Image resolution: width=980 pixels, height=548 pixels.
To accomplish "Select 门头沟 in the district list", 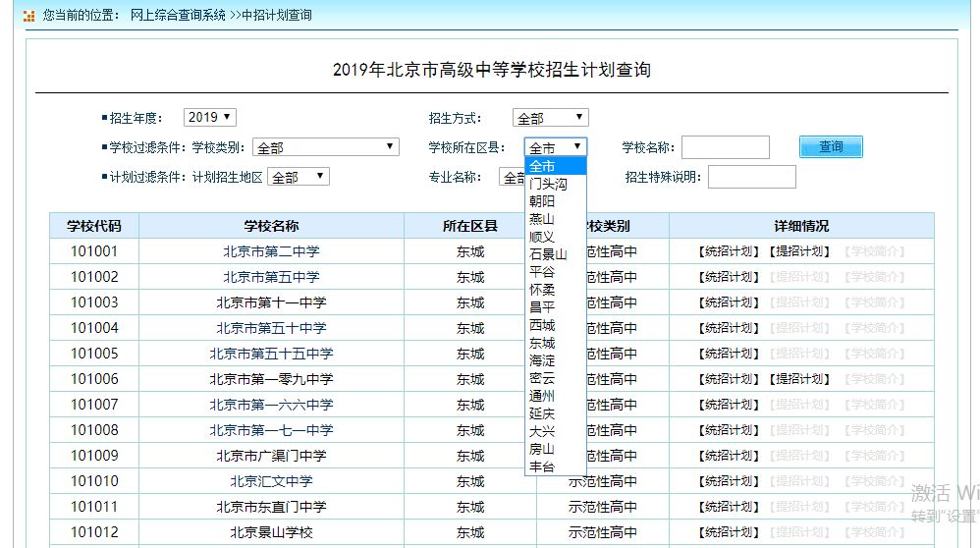I will click(x=556, y=183).
